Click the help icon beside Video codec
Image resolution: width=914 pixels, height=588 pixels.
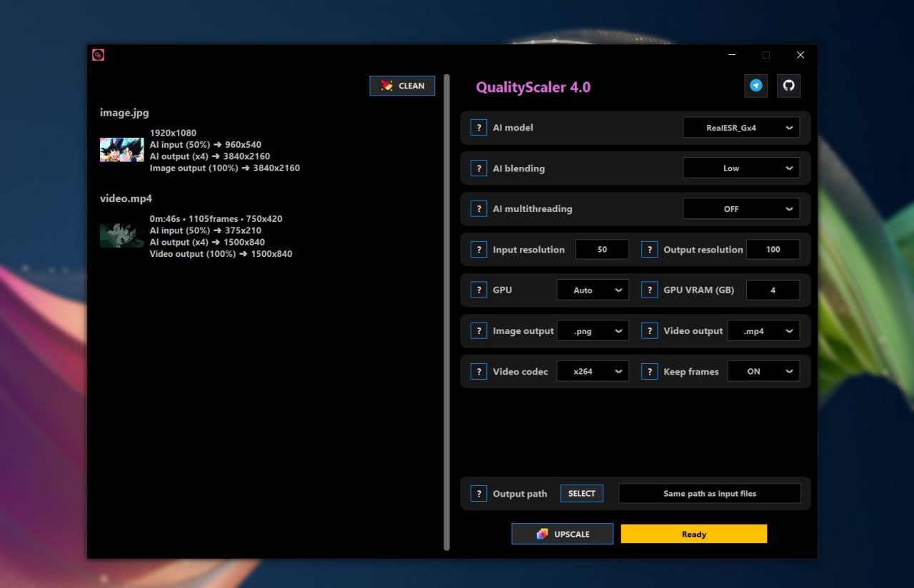(478, 372)
